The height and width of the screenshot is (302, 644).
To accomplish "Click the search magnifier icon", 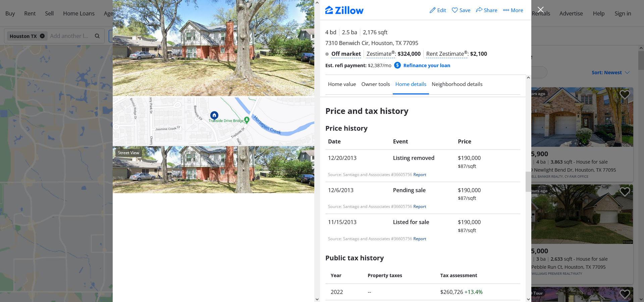I will pos(97,36).
